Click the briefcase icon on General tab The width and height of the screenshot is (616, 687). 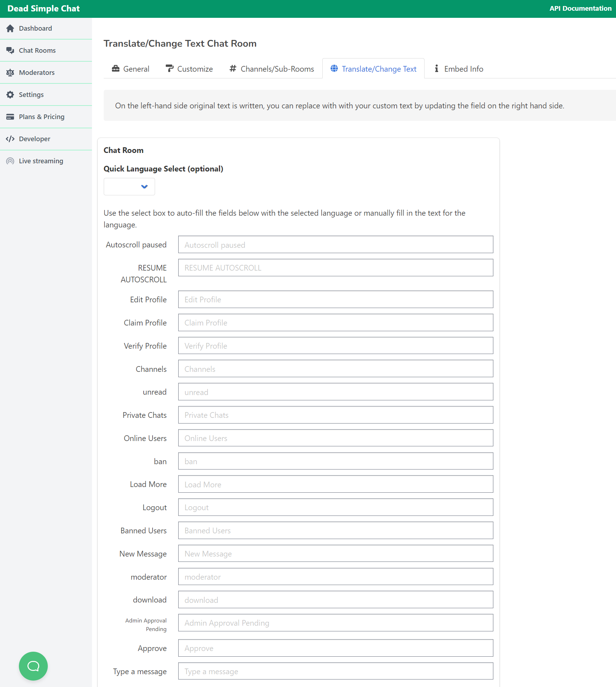click(x=115, y=68)
